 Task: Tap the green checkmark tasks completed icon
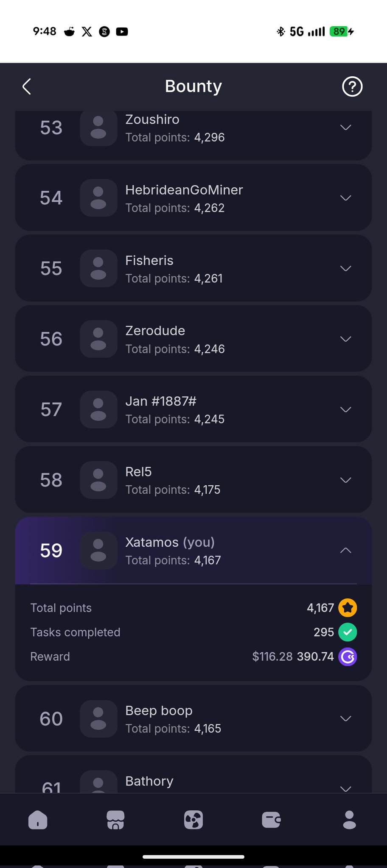[x=348, y=632]
